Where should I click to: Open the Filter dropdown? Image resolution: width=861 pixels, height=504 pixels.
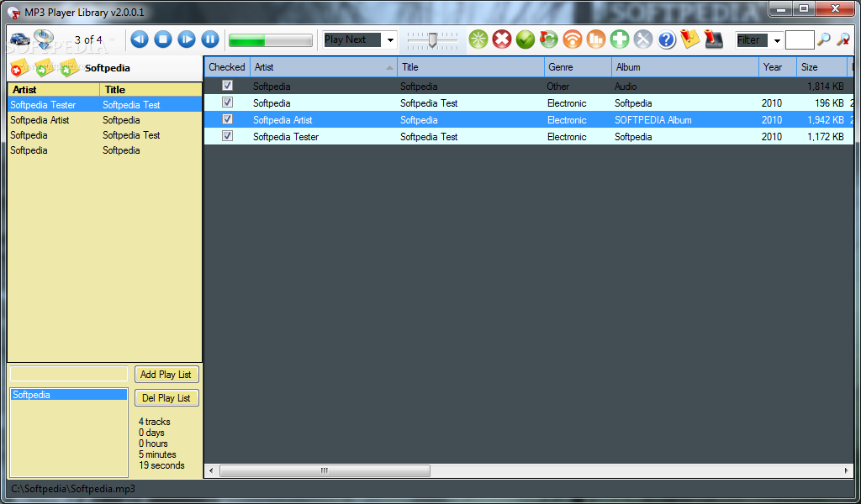(776, 40)
